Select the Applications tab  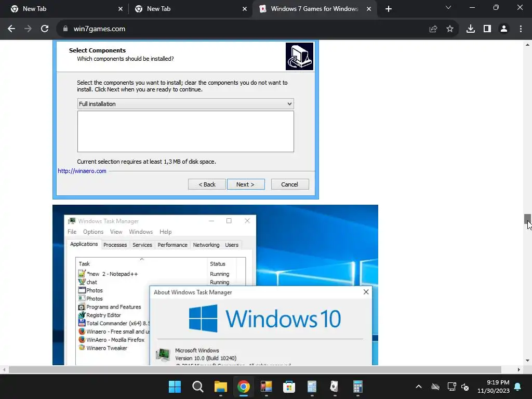tap(84, 244)
